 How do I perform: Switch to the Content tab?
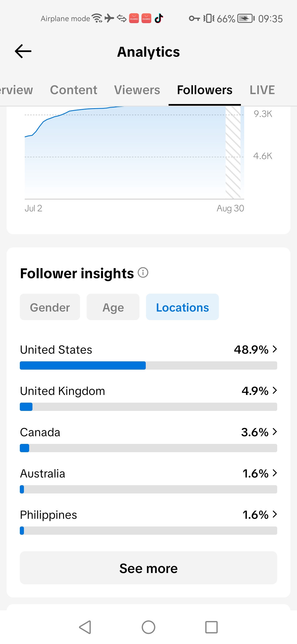[73, 90]
